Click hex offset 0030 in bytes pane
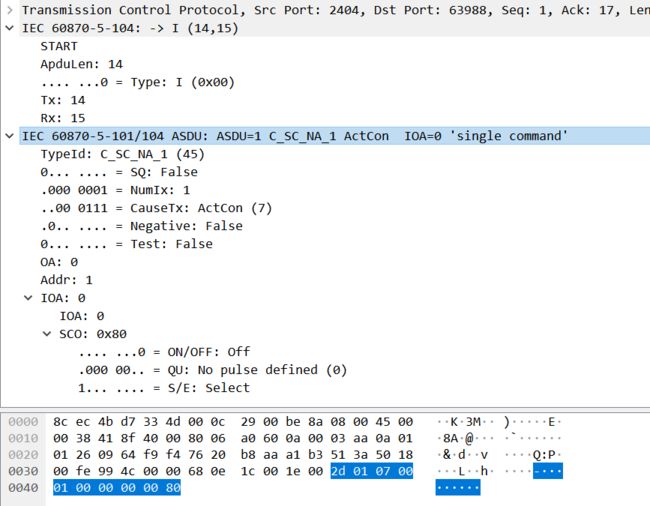This screenshot has height=506, width=650. [x=23, y=472]
